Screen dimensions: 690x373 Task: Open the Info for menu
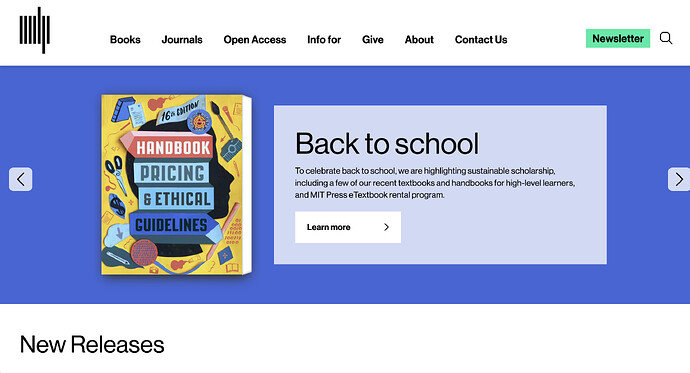click(324, 40)
